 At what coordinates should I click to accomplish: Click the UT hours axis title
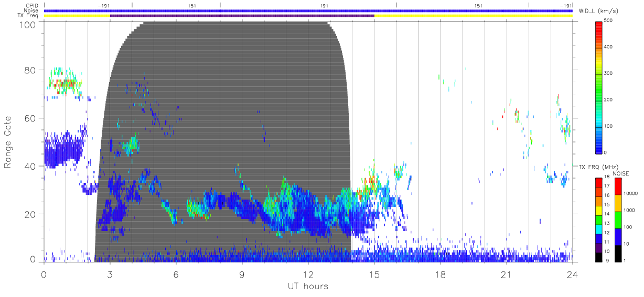point(307,286)
